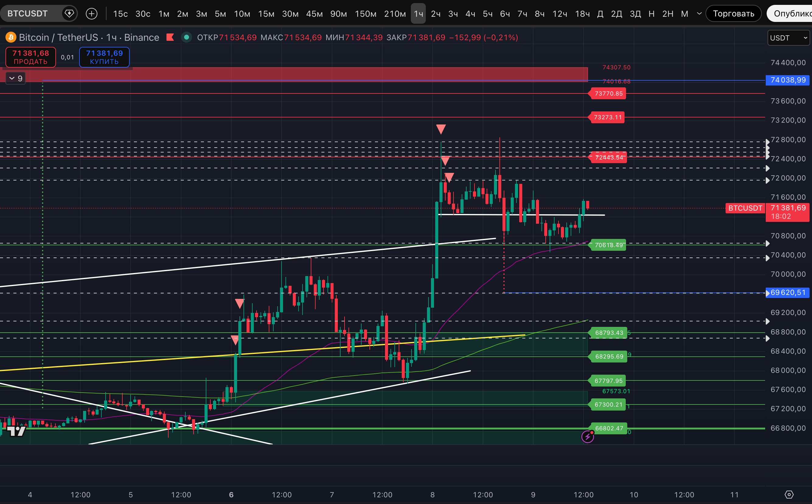The image size is (812, 504).
Task: Click the red flag icon near Binance
Action: click(x=170, y=37)
